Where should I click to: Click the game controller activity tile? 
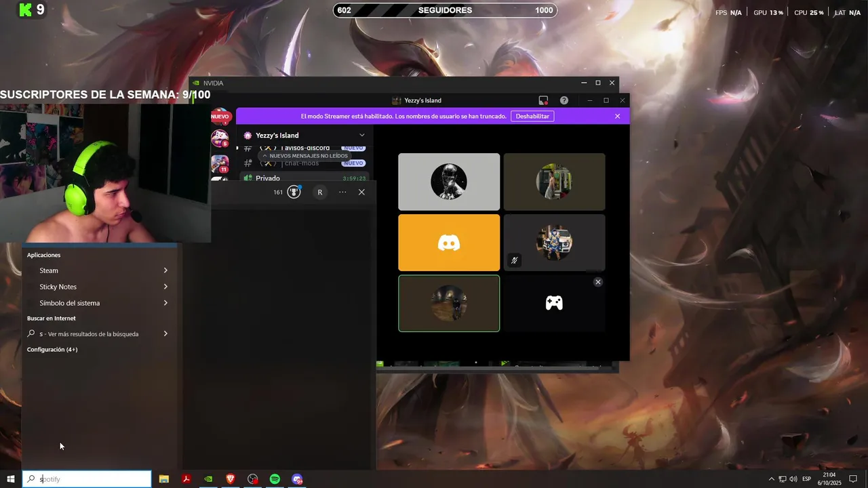(x=554, y=303)
